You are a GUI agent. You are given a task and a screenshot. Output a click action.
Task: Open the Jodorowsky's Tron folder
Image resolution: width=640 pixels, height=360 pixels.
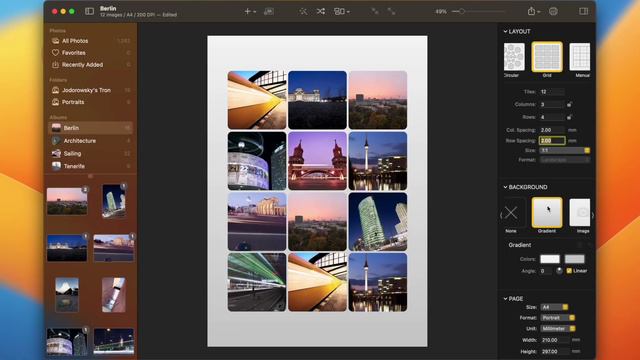[90, 90]
